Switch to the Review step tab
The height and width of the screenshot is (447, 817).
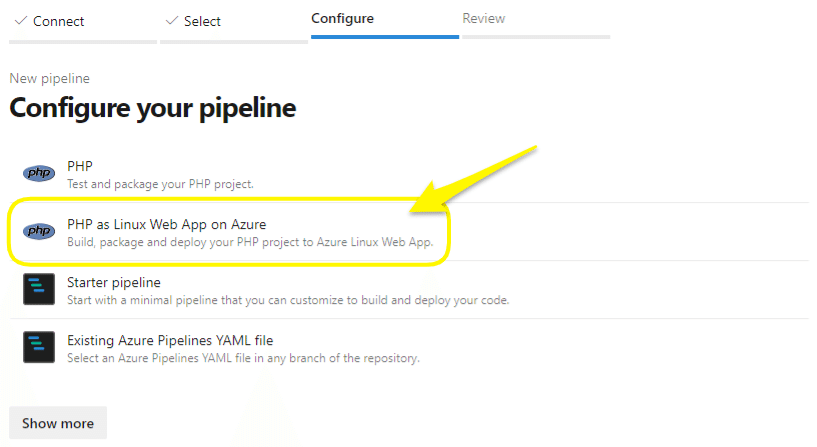click(483, 18)
